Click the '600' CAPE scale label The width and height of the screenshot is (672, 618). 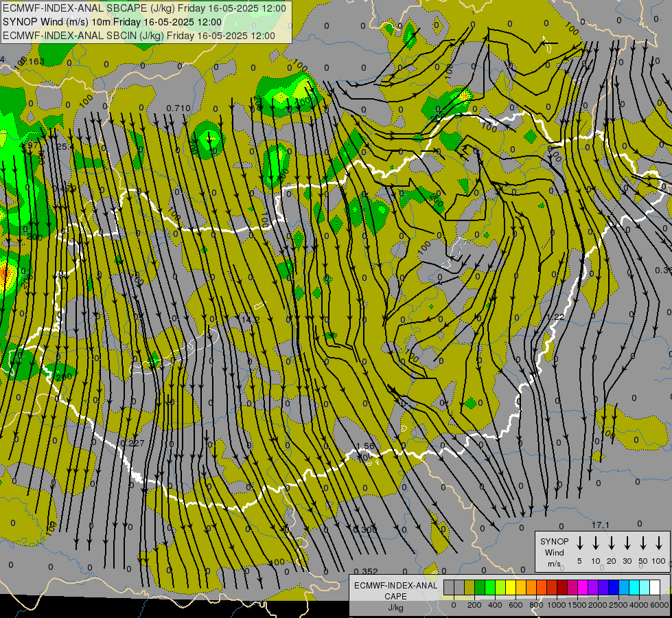pyautogui.click(x=515, y=605)
